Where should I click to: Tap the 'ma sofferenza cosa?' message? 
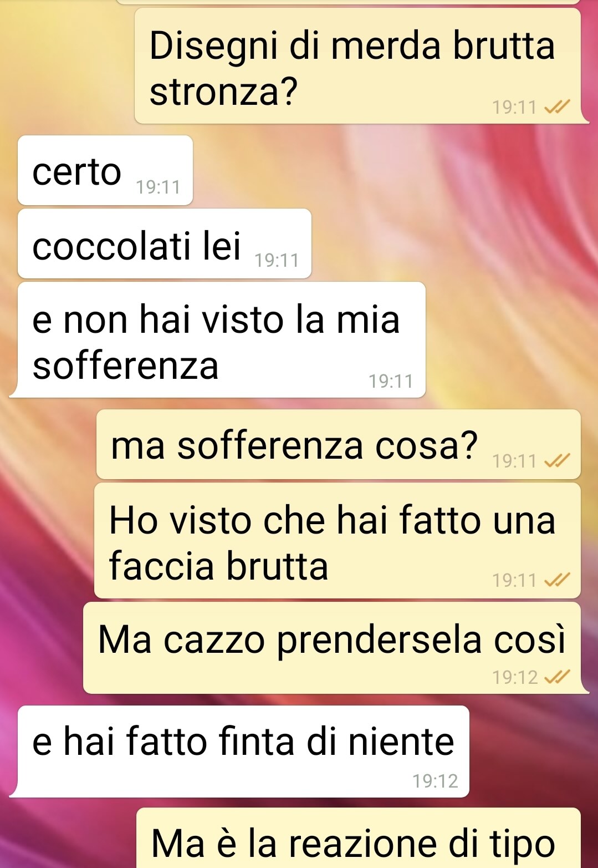[339, 444]
